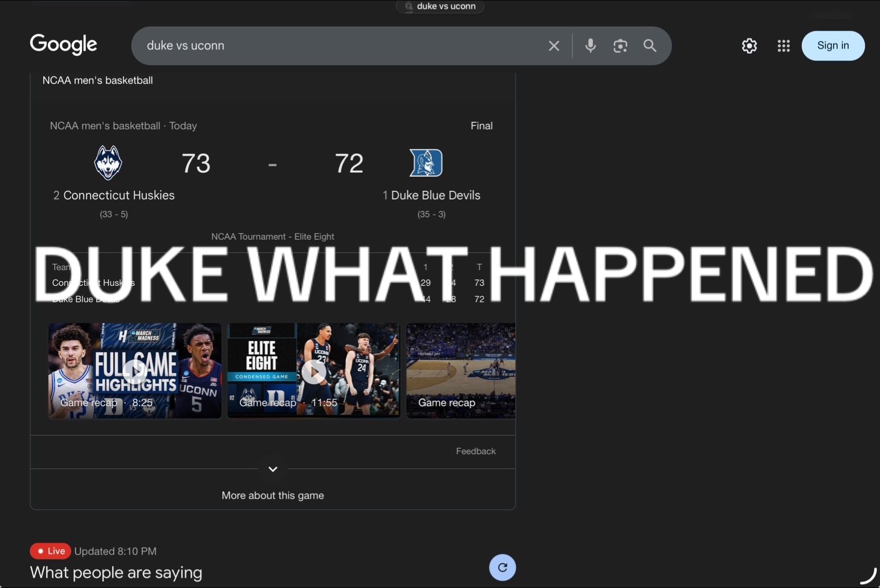The width and height of the screenshot is (880, 588).
Task: Click the Sign in button
Action: pos(833,46)
